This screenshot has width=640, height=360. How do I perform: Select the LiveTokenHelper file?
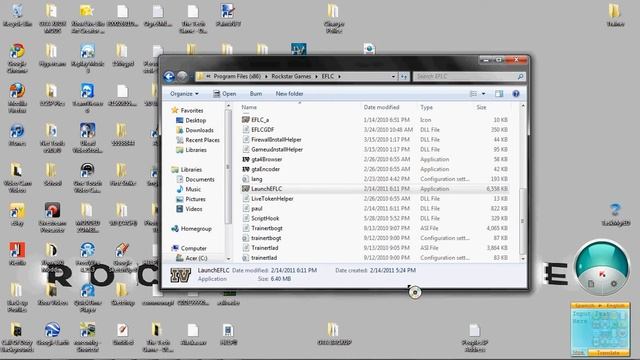click(268, 198)
